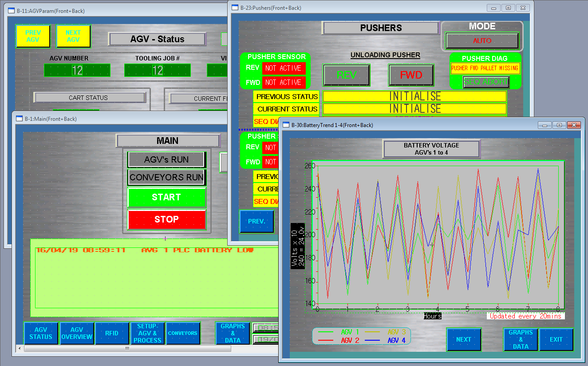Screen dimensions: 588x366
Task: Click B-11:AGVParam window title bar icon
Action: [x=11, y=11]
